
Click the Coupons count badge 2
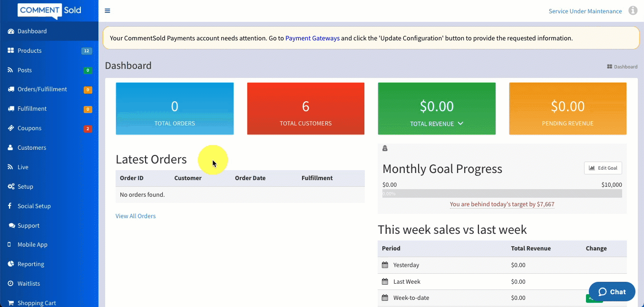coord(88,129)
